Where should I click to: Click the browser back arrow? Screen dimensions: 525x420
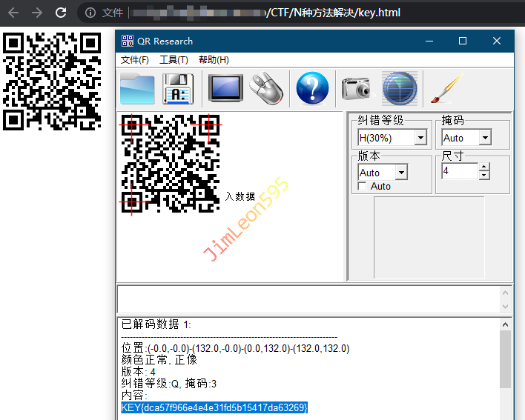[x=13, y=13]
